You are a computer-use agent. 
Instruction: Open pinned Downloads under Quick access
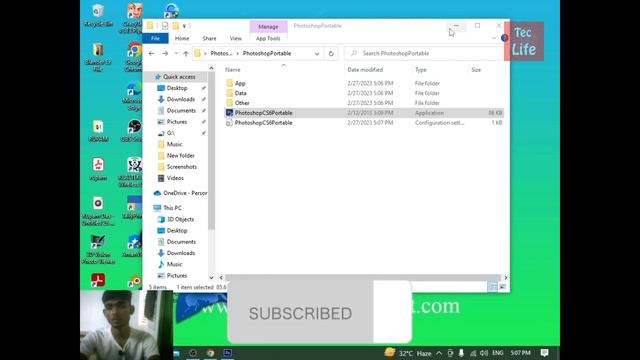(x=181, y=99)
